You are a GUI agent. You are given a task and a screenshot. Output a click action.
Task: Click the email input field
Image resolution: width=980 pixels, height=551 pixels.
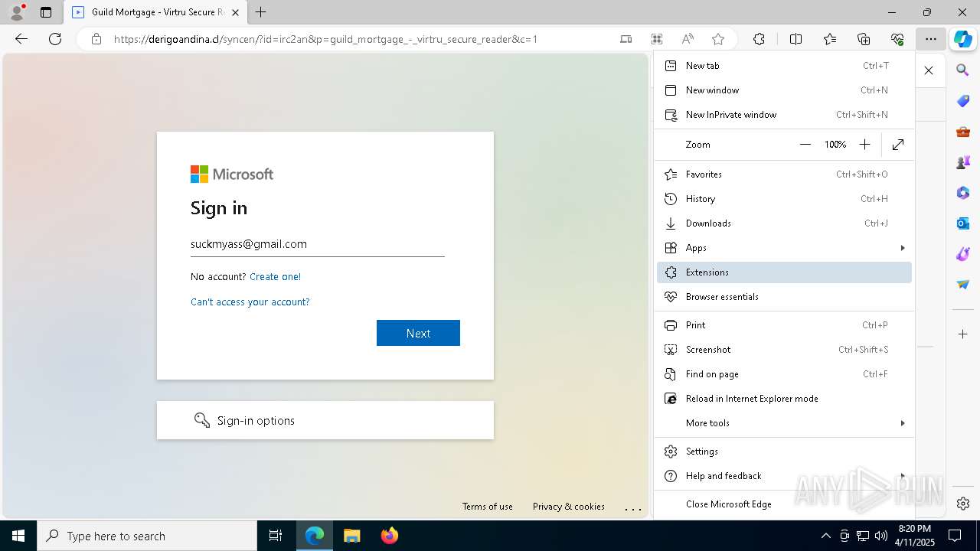pyautogui.click(x=318, y=244)
